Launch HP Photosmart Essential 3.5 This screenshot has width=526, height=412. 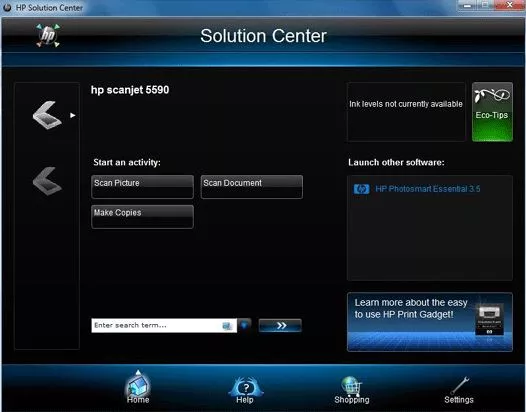click(427, 189)
